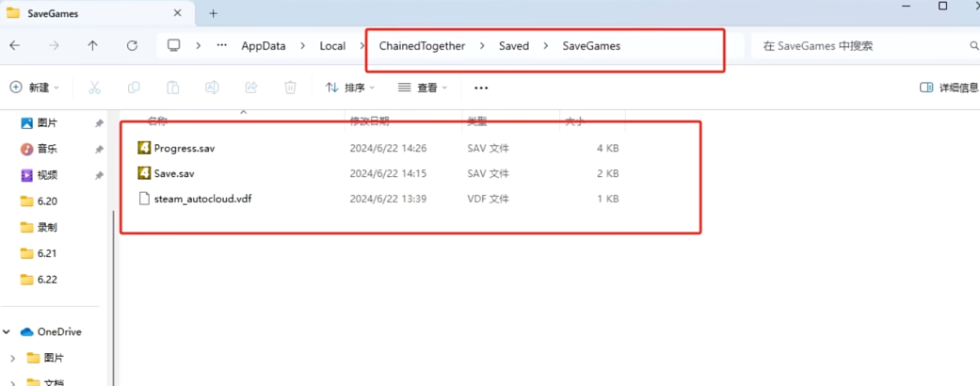Select OneDrive in the navigation pane
This screenshot has width=980, height=386.
coord(59,331)
